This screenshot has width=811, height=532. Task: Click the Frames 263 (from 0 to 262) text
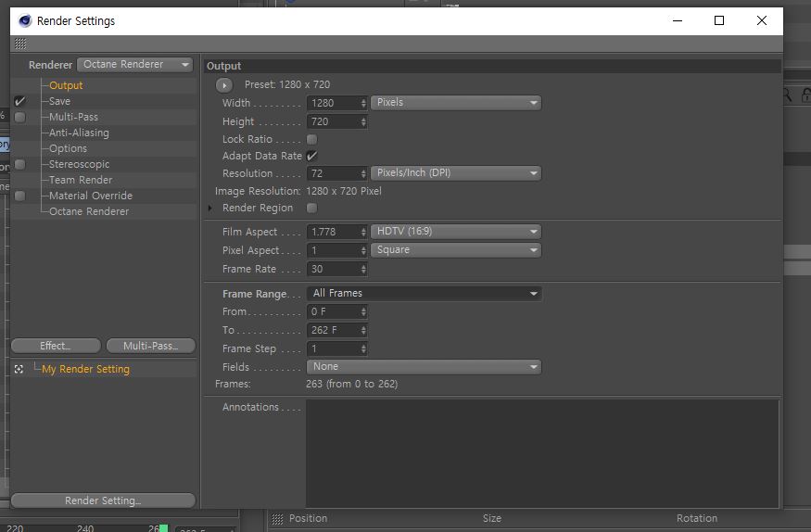351,384
